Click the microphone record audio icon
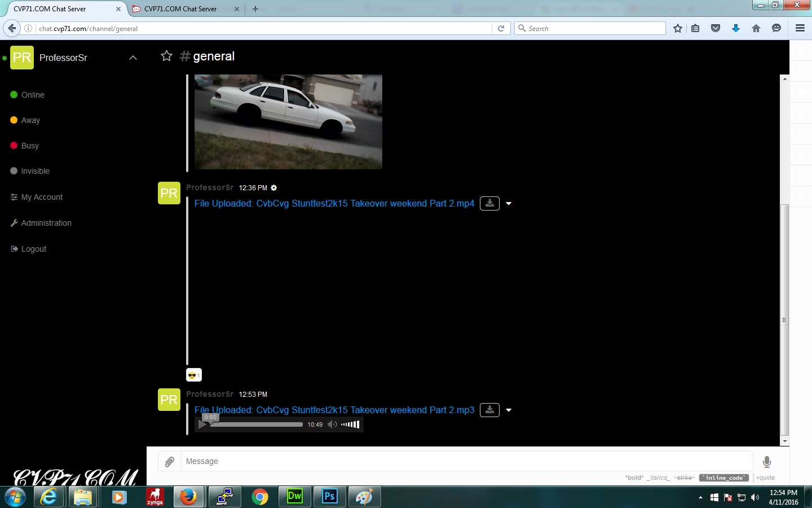This screenshot has height=508, width=812. pos(766,462)
